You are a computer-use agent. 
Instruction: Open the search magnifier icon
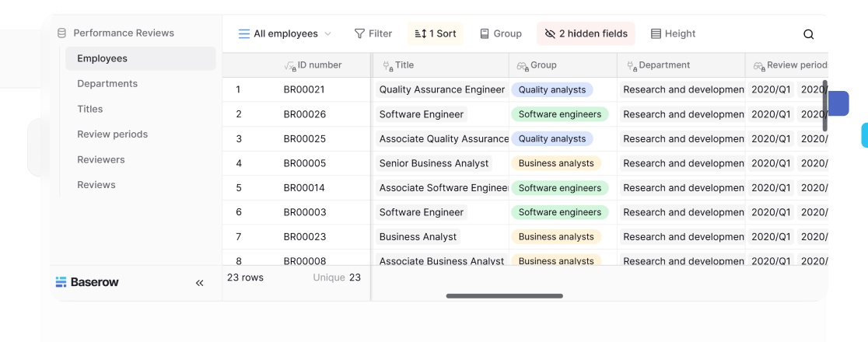tap(808, 34)
